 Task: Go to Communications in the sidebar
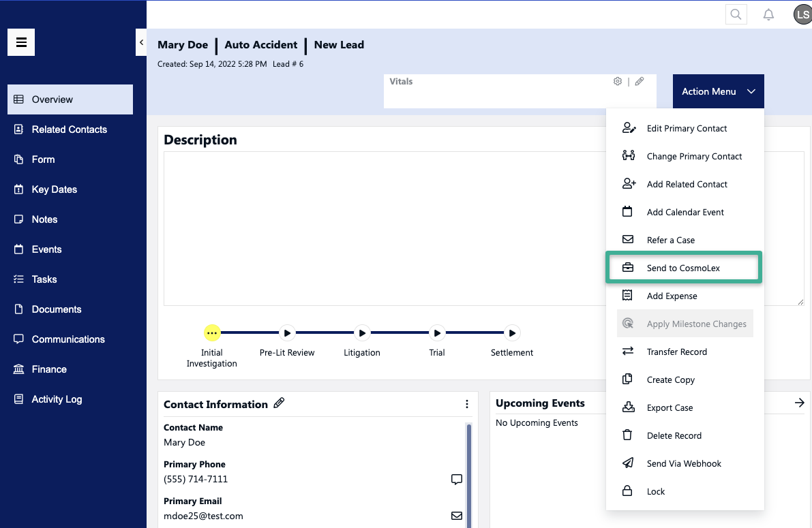(70, 339)
